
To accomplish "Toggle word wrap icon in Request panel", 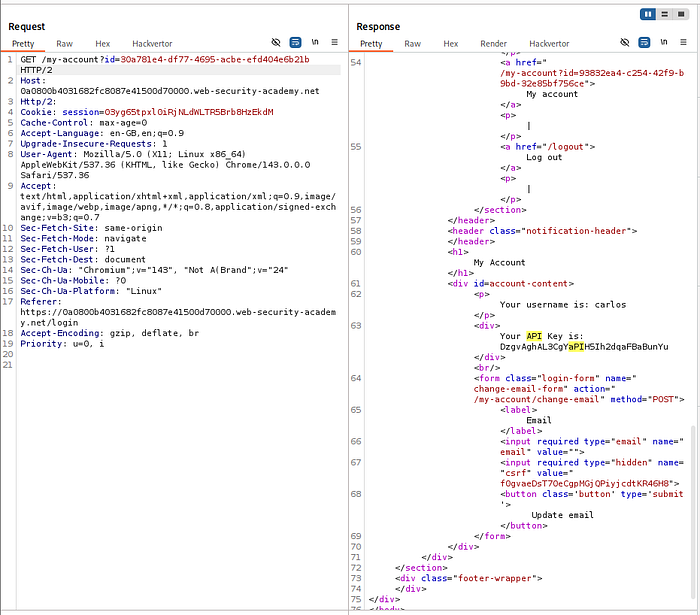I will click(x=295, y=42).
